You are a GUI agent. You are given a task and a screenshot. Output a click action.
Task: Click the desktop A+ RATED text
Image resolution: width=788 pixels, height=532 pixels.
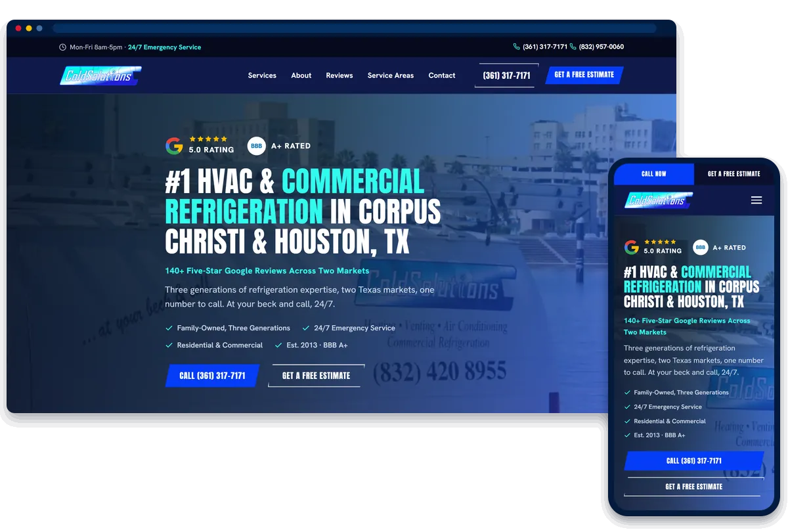(x=291, y=146)
